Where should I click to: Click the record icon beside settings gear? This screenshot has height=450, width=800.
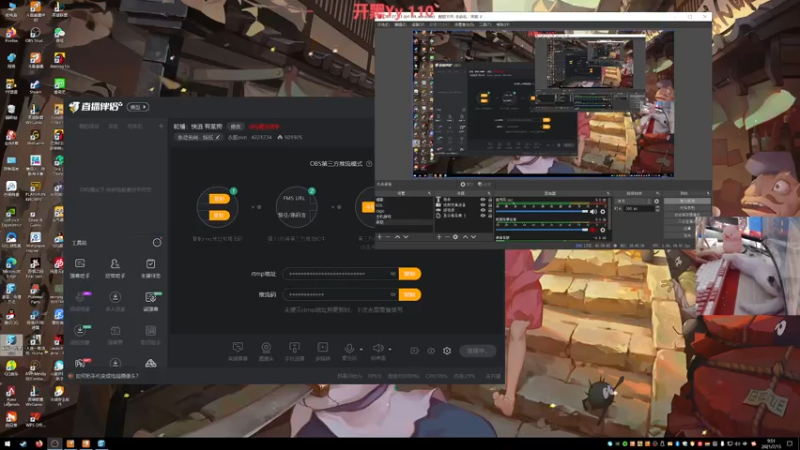pos(414,351)
